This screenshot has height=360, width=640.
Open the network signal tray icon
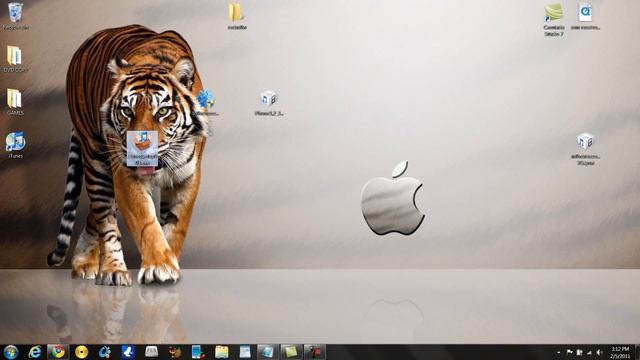[x=589, y=352]
